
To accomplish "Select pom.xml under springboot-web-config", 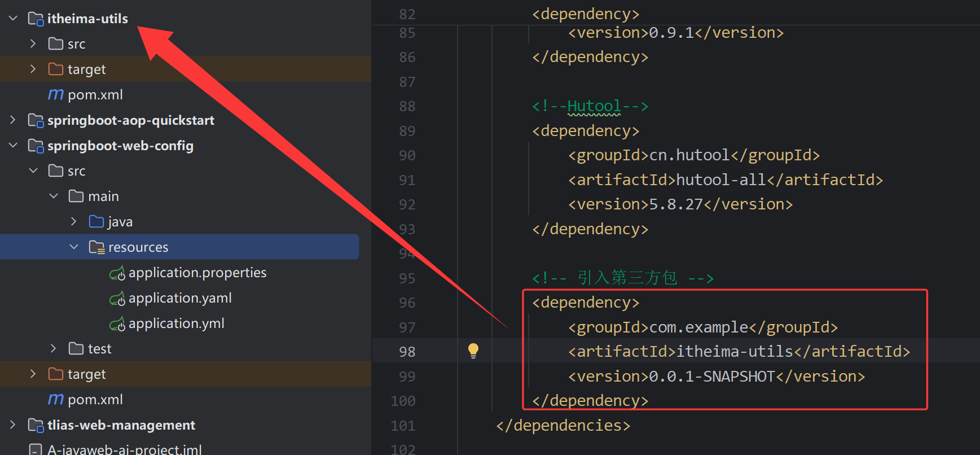I will click(95, 399).
